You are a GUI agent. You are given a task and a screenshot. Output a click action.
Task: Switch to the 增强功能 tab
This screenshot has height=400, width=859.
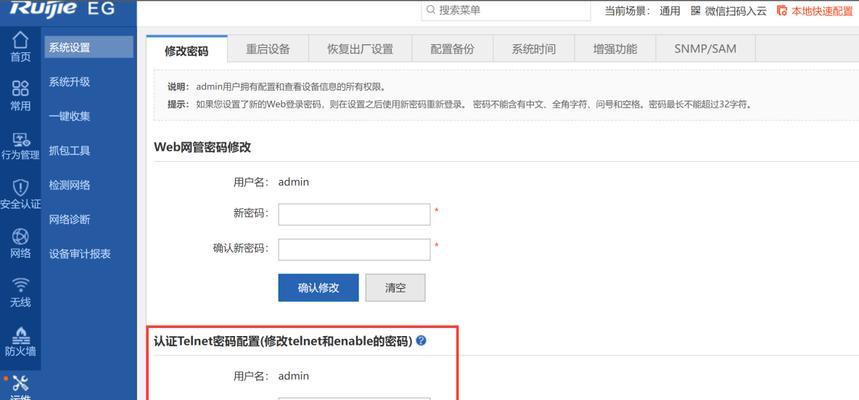tap(615, 49)
